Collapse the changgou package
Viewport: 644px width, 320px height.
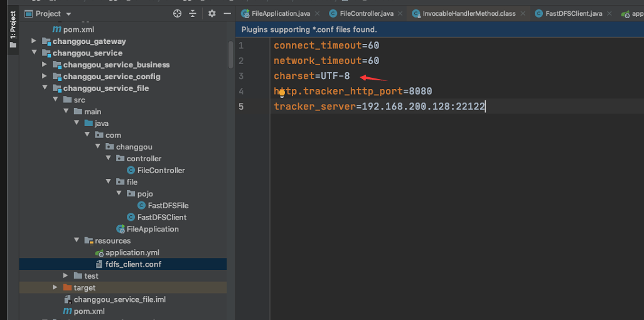(98, 147)
